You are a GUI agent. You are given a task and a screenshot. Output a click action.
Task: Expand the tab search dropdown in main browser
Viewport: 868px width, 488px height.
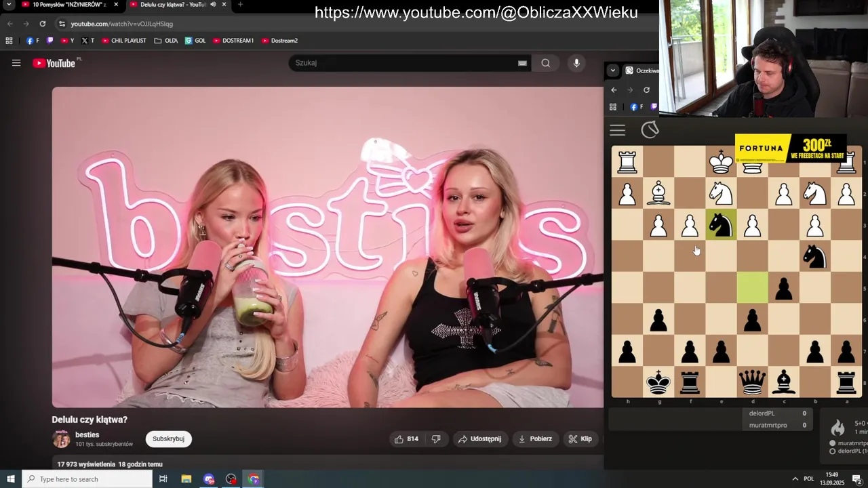(x=9, y=4)
